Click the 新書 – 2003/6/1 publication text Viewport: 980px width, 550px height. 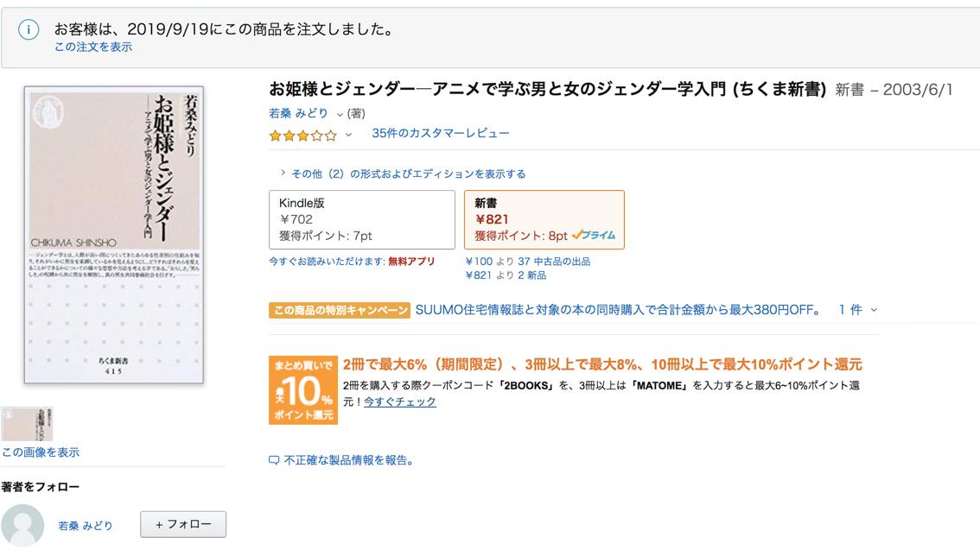894,90
